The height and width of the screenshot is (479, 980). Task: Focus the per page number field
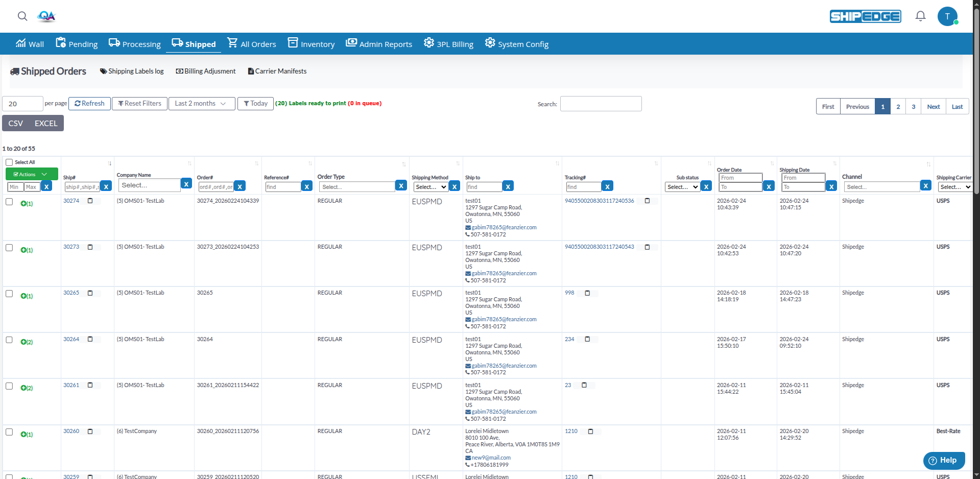(x=22, y=104)
